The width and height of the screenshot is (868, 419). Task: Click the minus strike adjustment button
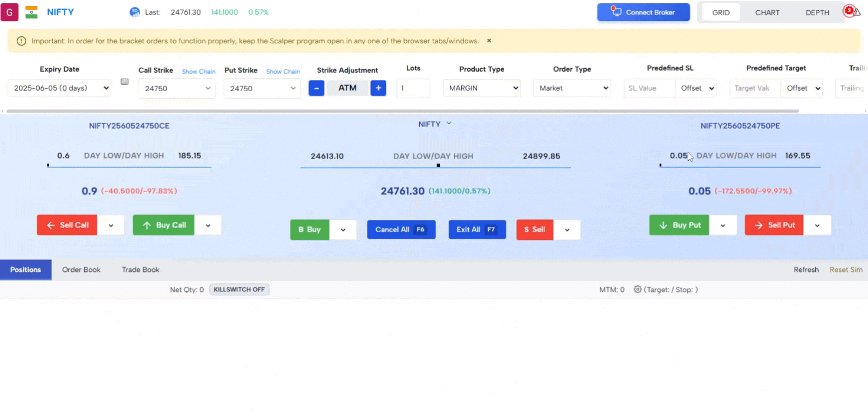click(316, 88)
